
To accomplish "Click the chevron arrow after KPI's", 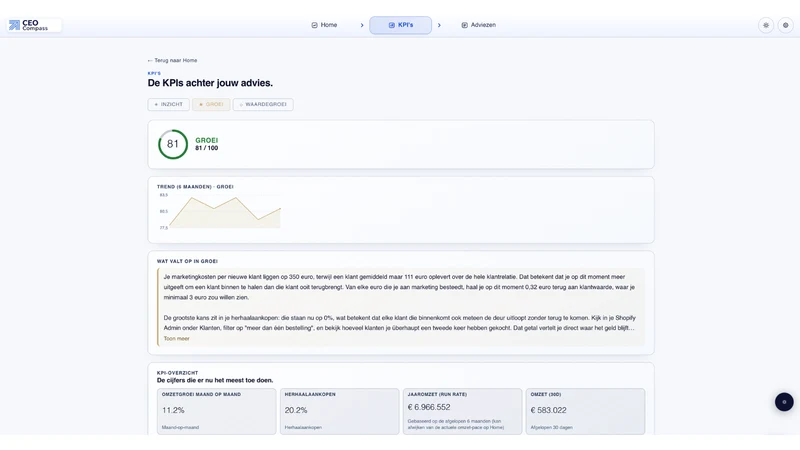I will (x=439, y=25).
